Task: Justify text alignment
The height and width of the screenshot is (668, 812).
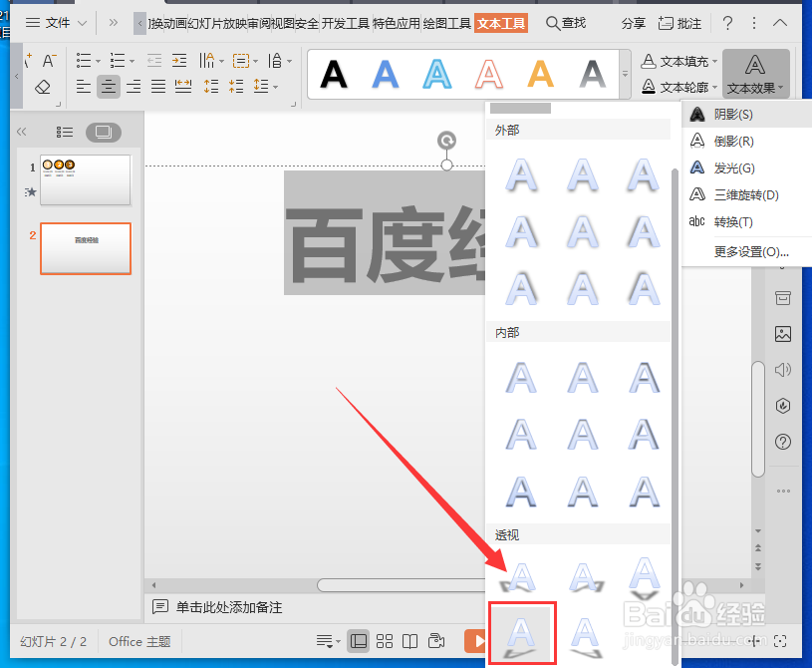Action: tap(158, 86)
